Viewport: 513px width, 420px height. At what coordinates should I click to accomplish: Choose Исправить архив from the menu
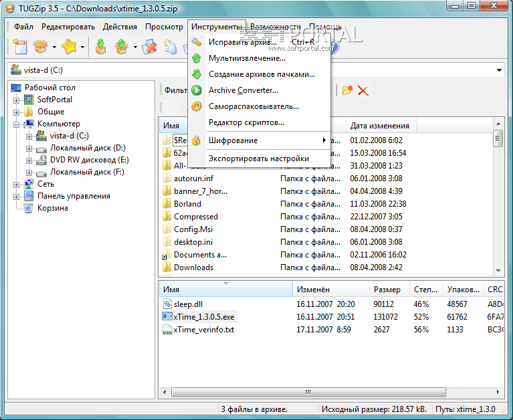259,42
